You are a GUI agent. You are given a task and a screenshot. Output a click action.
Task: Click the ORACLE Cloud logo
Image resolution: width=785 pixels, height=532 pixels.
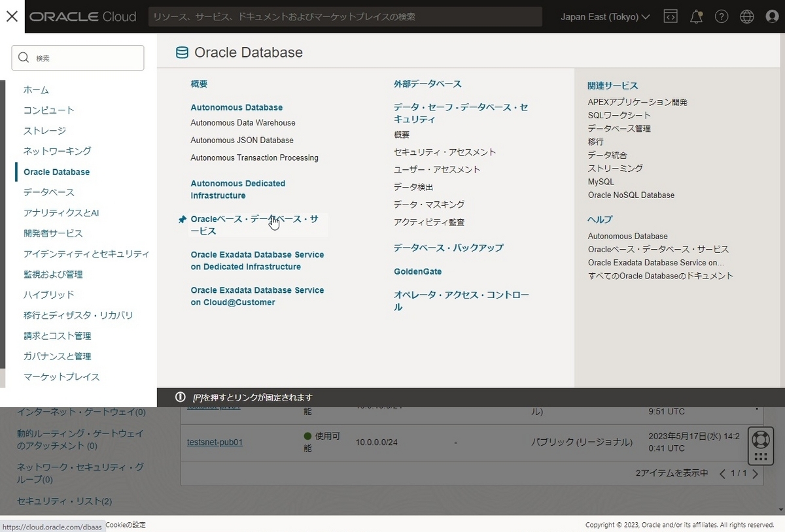pyautogui.click(x=82, y=16)
